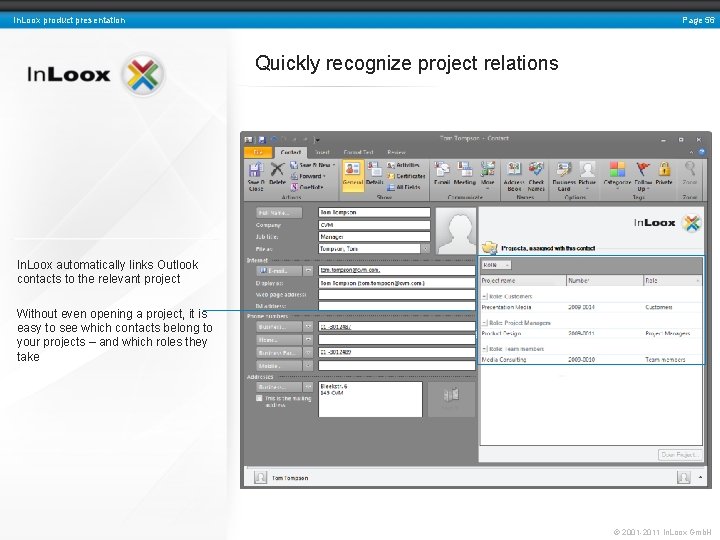The width and height of the screenshot is (720, 540).
Task: Click the Project name column header
Action: tap(523, 280)
